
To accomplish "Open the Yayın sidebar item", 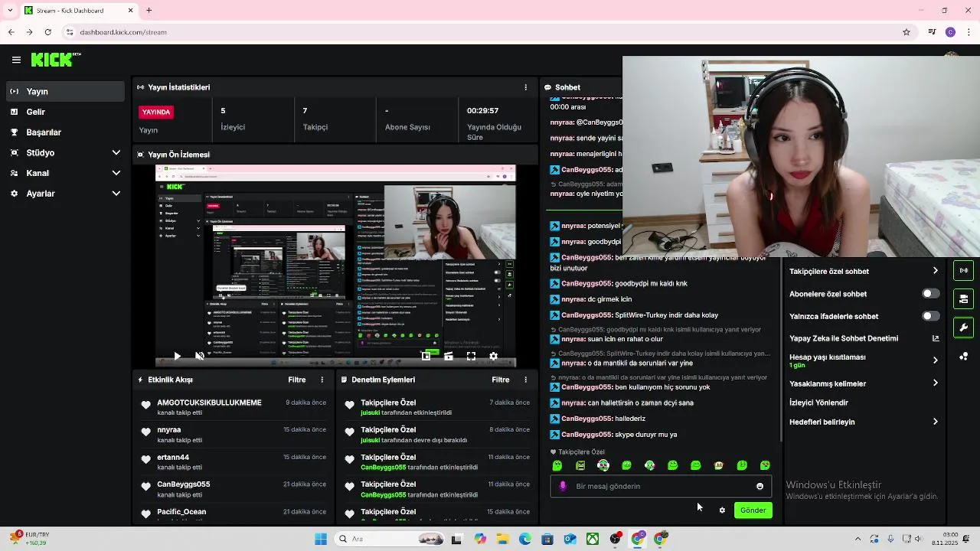I will 65,91.
